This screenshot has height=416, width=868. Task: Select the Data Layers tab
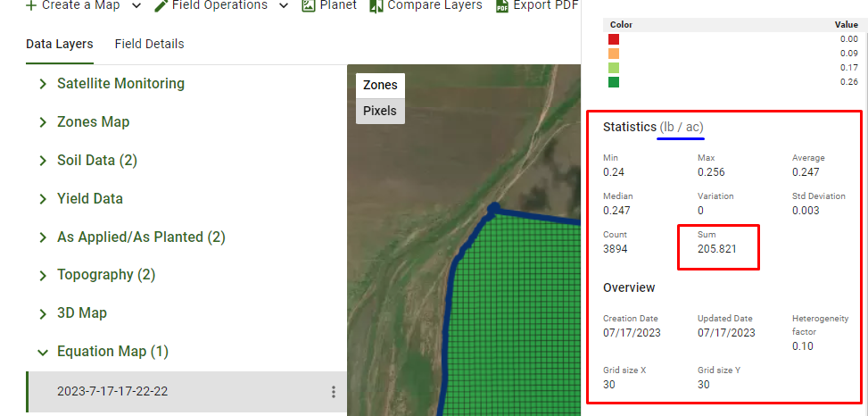59,44
